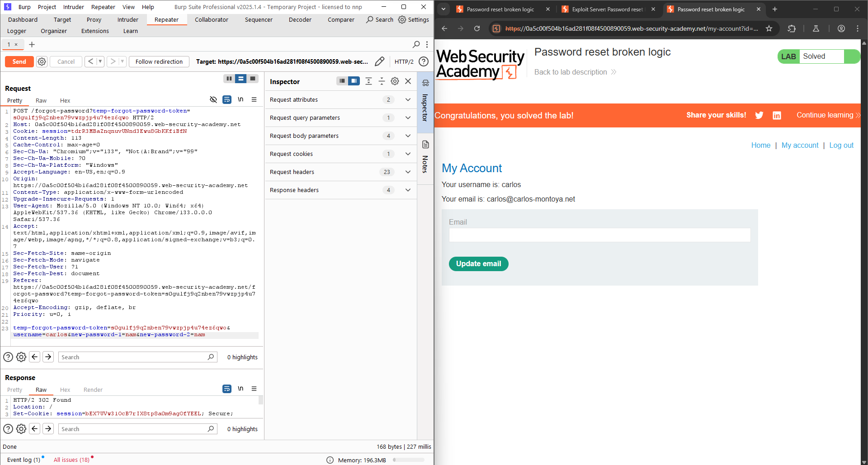Viewport: 868px width, 465px height.
Task: Open Repeater tab options kebab menu
Action: pyautogui.click(x=427, y=44)
